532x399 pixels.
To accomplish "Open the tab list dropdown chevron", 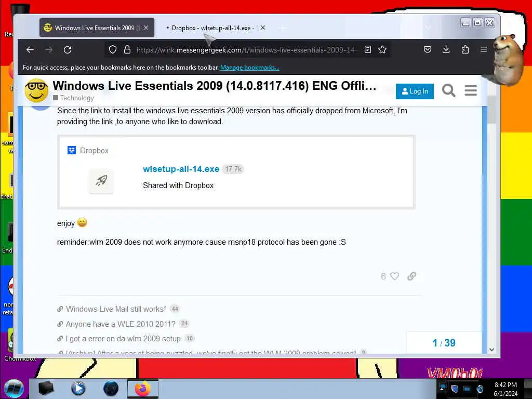I will (428, 28).
